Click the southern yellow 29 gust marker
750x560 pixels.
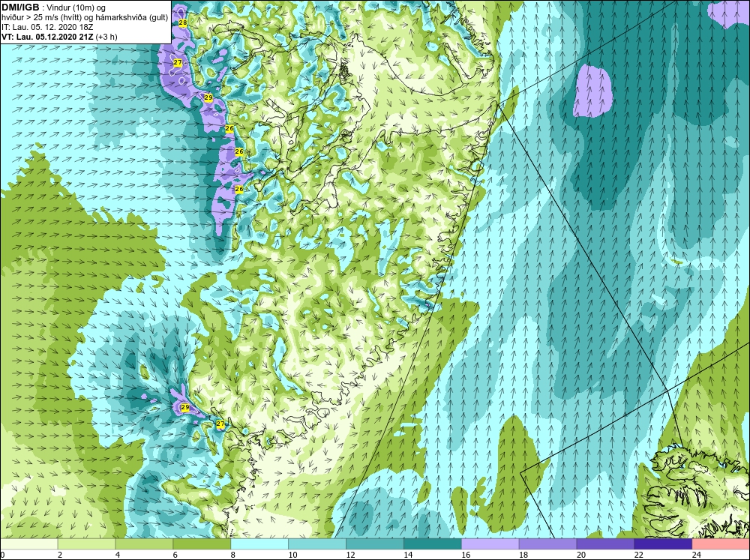pos(185,408)
